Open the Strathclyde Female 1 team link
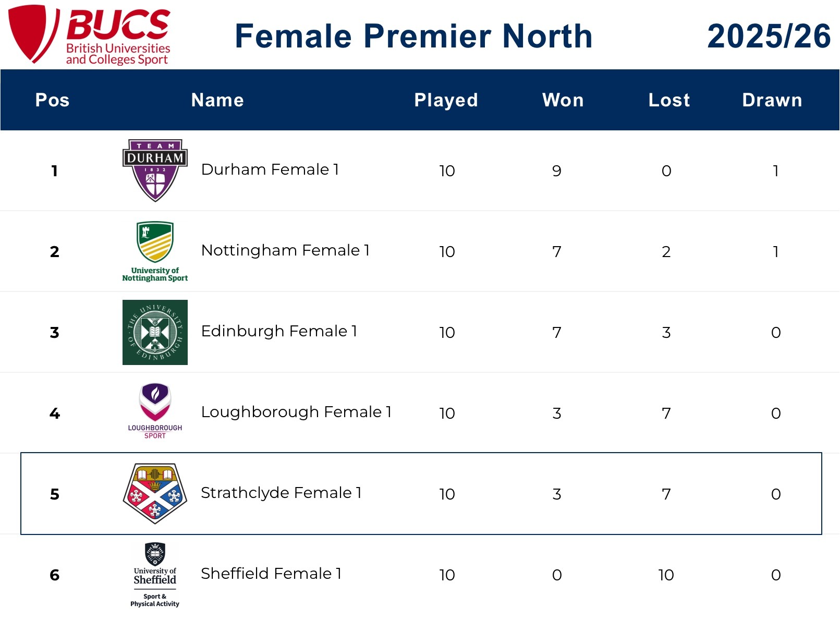The height and width of the screenshot is (620, 840). point(281,493)
